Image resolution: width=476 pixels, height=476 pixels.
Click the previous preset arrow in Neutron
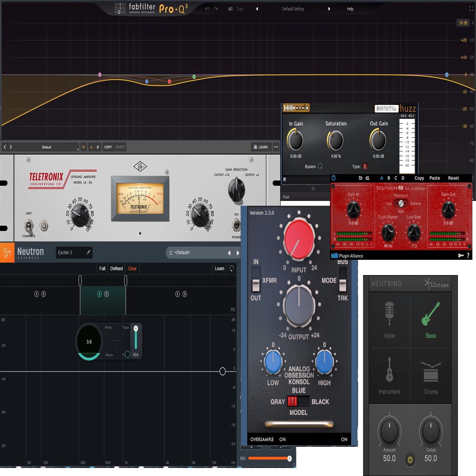click(x=229, y=253)
